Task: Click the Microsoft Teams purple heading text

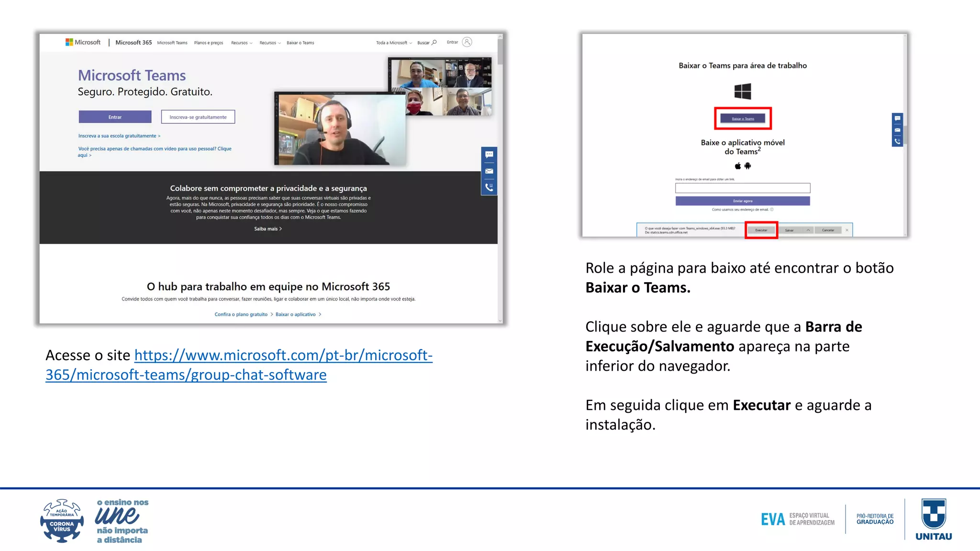Action: tap(132, 76)
